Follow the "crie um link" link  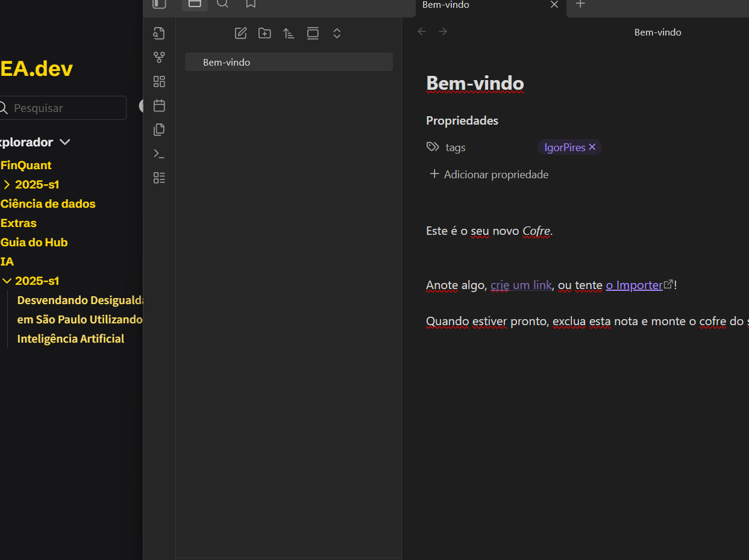pyautogui.click(x=521, y=285)
